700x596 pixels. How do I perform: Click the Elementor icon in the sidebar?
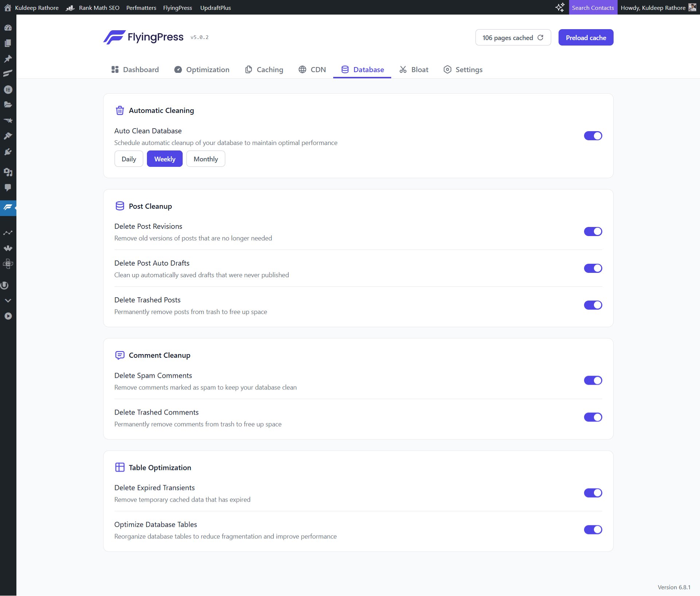[x=8, y=89]
